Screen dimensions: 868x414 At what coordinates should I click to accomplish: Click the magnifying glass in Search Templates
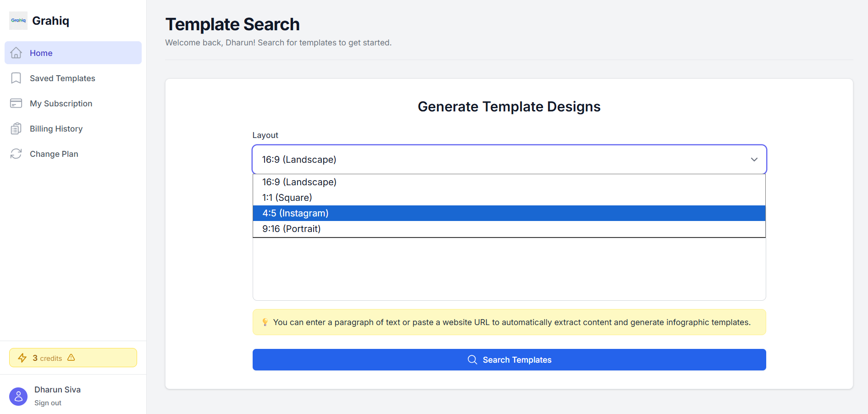click(472, 359)
